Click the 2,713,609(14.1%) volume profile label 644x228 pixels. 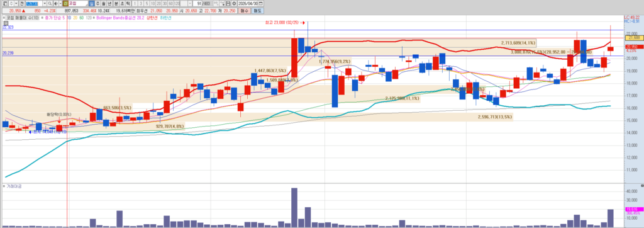pos(518,42)
